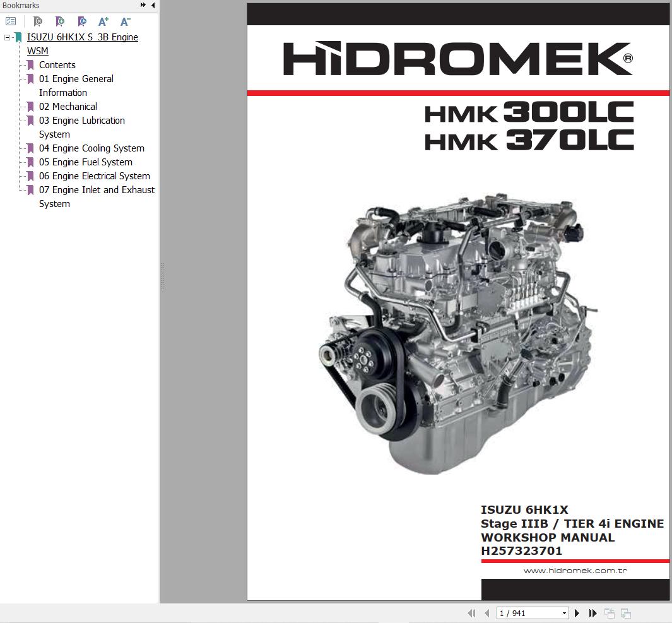Viewport: 672px width, 623px height.
Task: Open the Contents bookmark
Action: [x=57, y=65]
